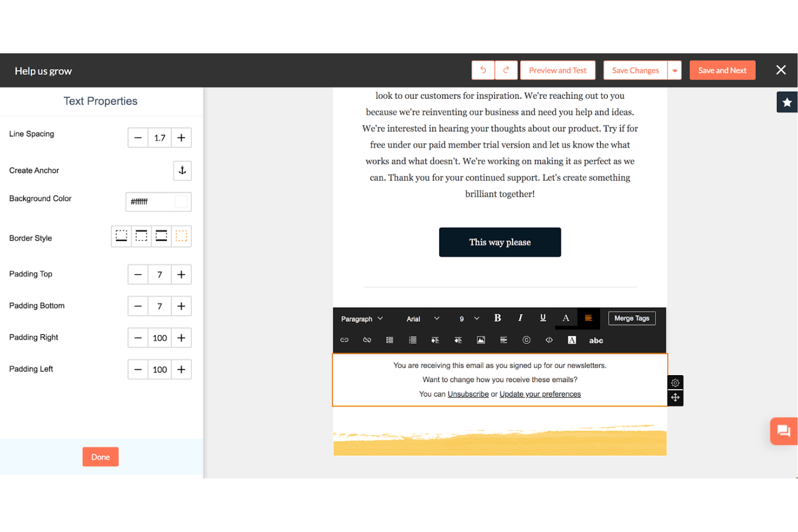Apply numbered list formatting
This screenshot has width=798, height=532.
412,340
